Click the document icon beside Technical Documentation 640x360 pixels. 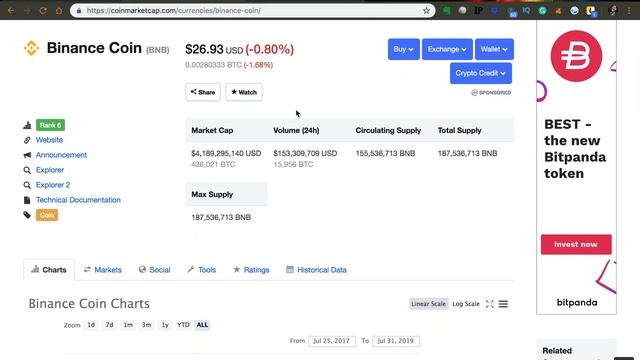pyautogui.click(x=27, y=200)
